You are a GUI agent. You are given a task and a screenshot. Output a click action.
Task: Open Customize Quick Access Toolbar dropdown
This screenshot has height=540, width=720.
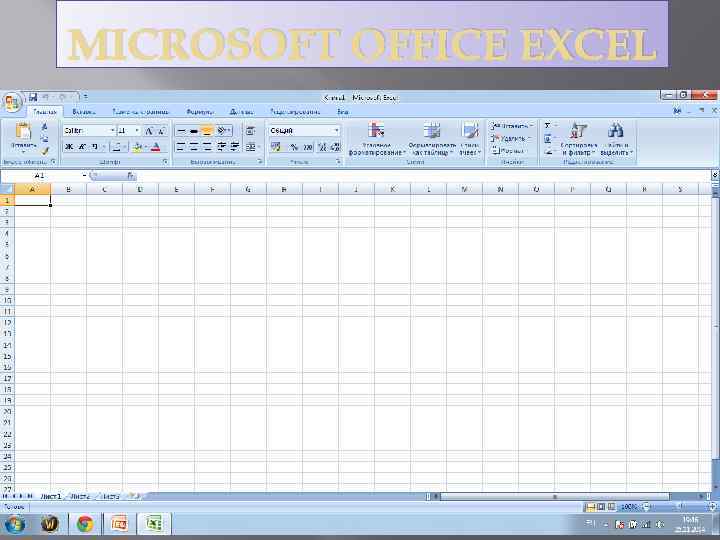[85, 97]
